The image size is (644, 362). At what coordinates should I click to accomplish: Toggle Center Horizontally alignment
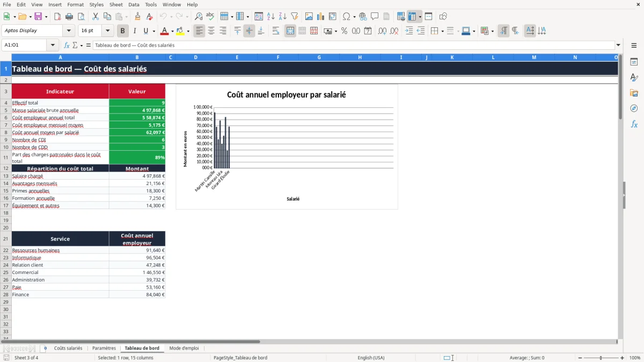[x=211, y=31]
